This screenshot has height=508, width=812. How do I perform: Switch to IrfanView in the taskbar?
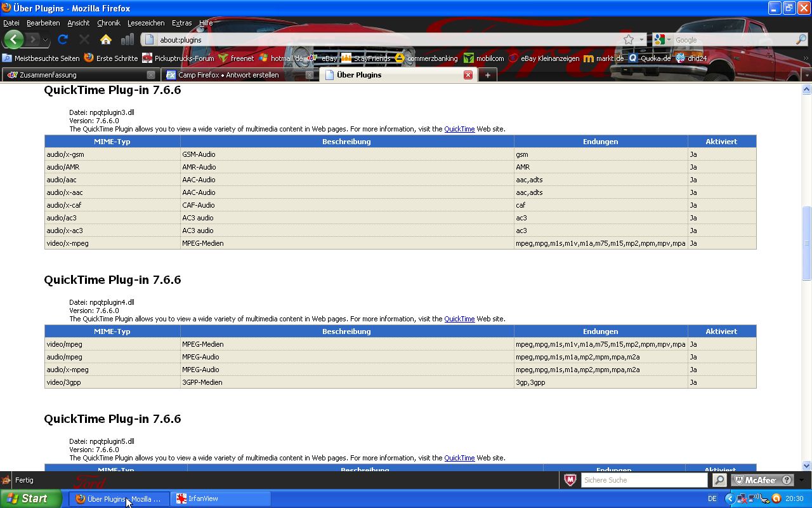pyautogui.click(x=221, y=498)
